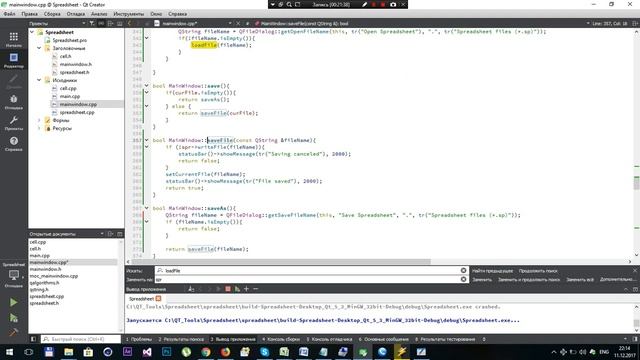The height and width of the screenshot is (360, 640).
Task: Open the Инструменты menu
Action: 129,14
